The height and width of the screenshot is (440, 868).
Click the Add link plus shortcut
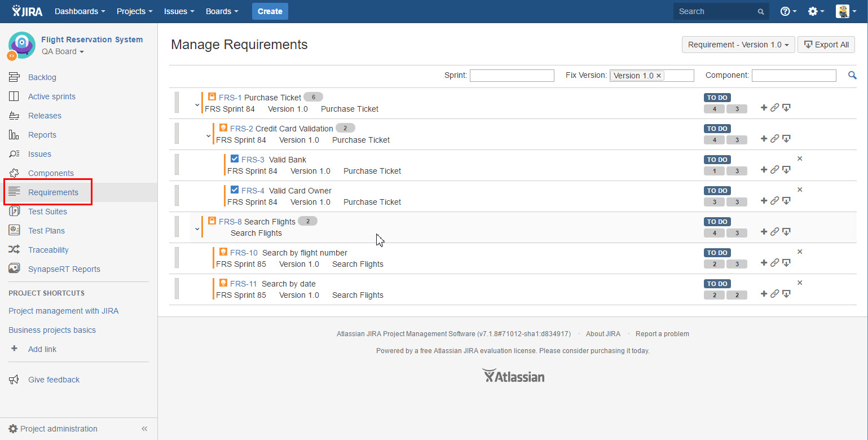pyautogui.click(x=15, y=349)
